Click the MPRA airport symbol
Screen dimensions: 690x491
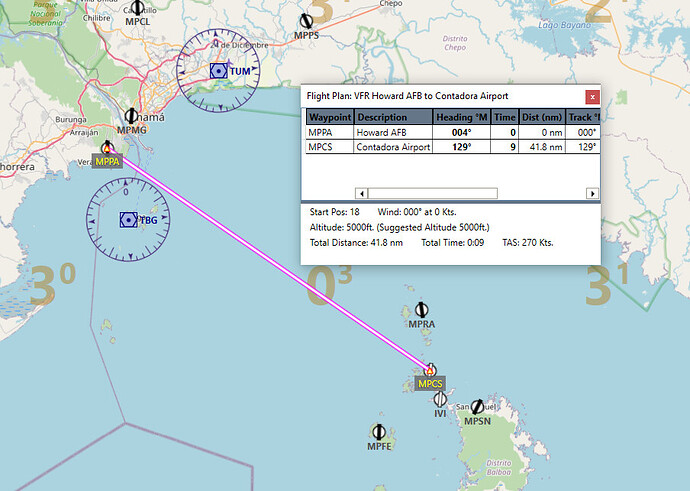click(422, 310)
